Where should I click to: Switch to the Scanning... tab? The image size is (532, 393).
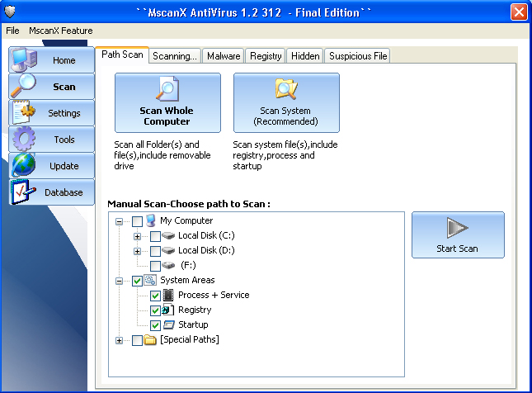[175, 56]
